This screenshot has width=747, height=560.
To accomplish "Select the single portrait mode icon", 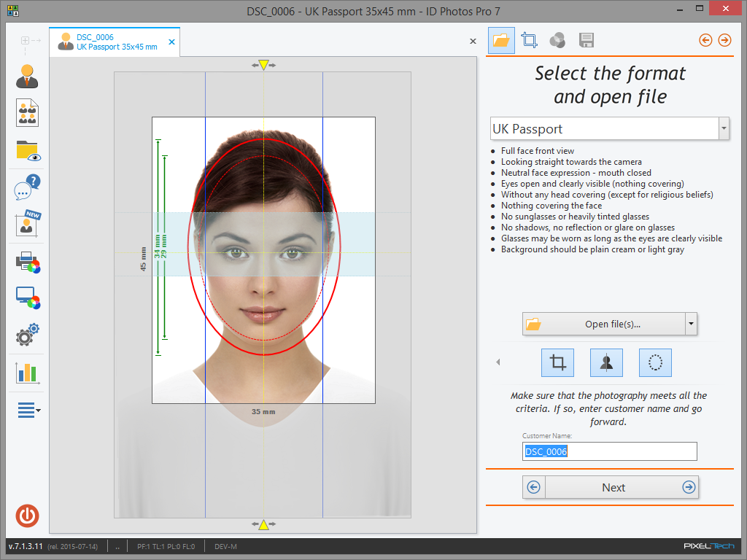I will pyautogui.click(x=27, y=76).
